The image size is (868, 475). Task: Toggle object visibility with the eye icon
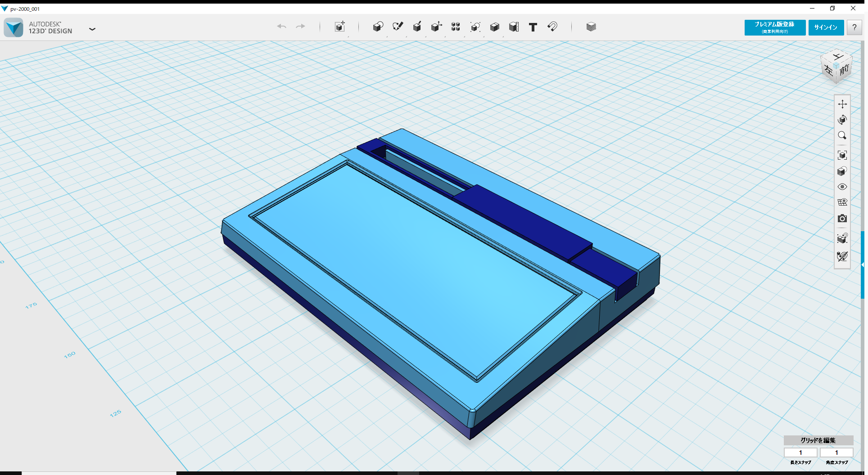[x=842, y=186]
